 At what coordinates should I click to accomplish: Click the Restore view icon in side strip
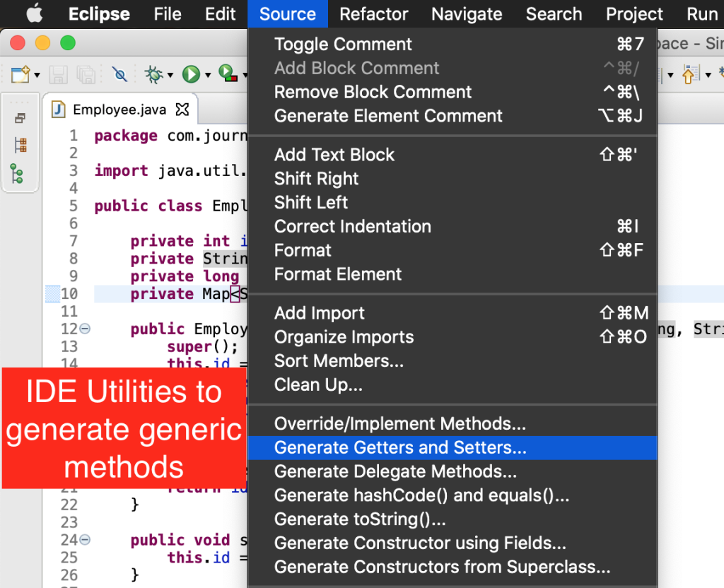20,118
